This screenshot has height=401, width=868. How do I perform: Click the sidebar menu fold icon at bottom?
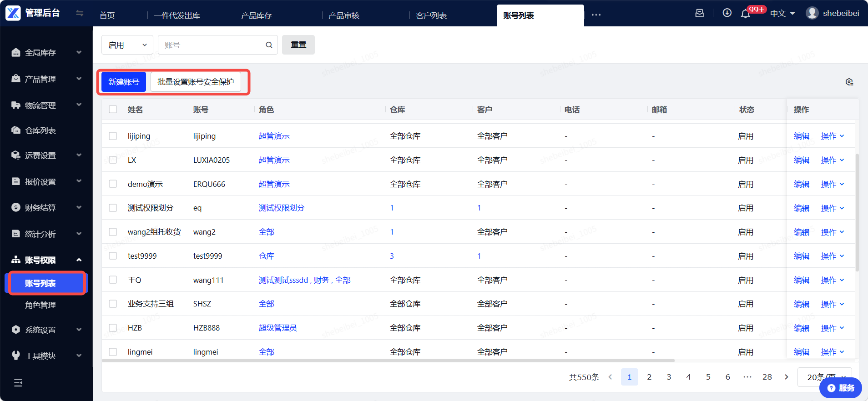tap(18, 383)
